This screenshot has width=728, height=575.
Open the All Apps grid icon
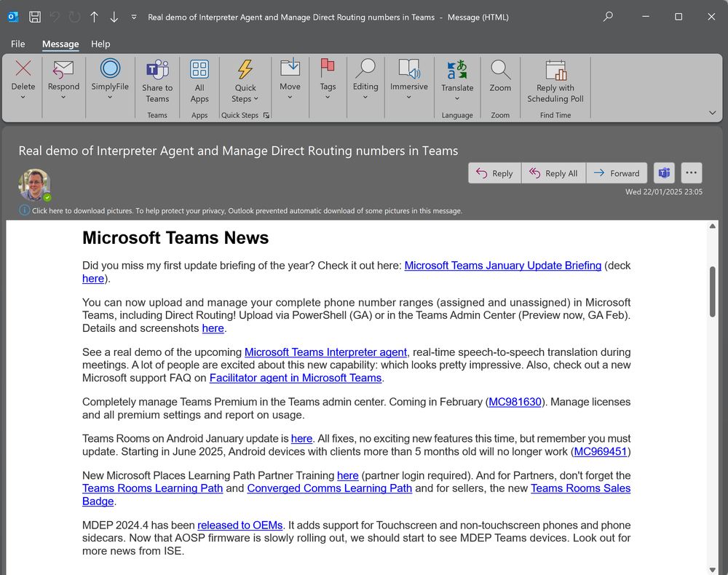[x=199, y=70]
